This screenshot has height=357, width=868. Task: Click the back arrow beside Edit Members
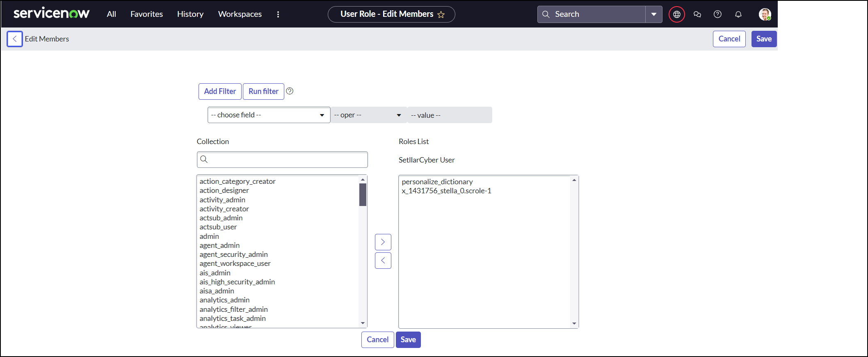click(x=15, y=39)
